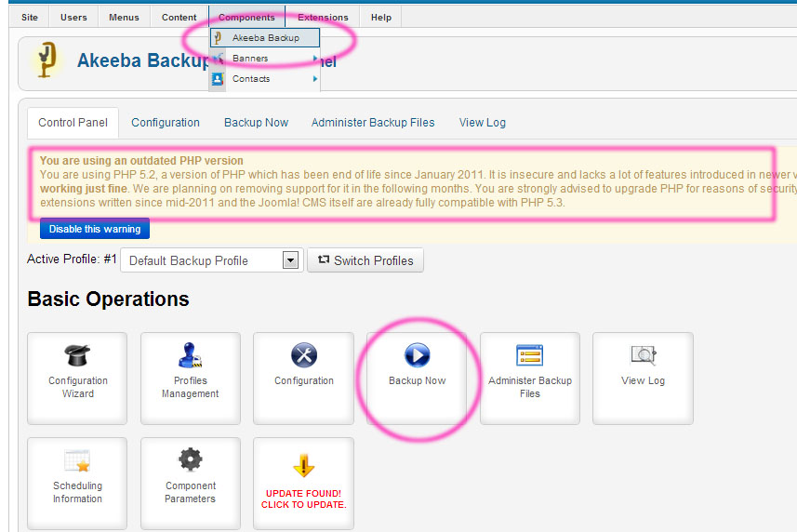Open the Users menu
797x532 pixels.
(73, 18)
